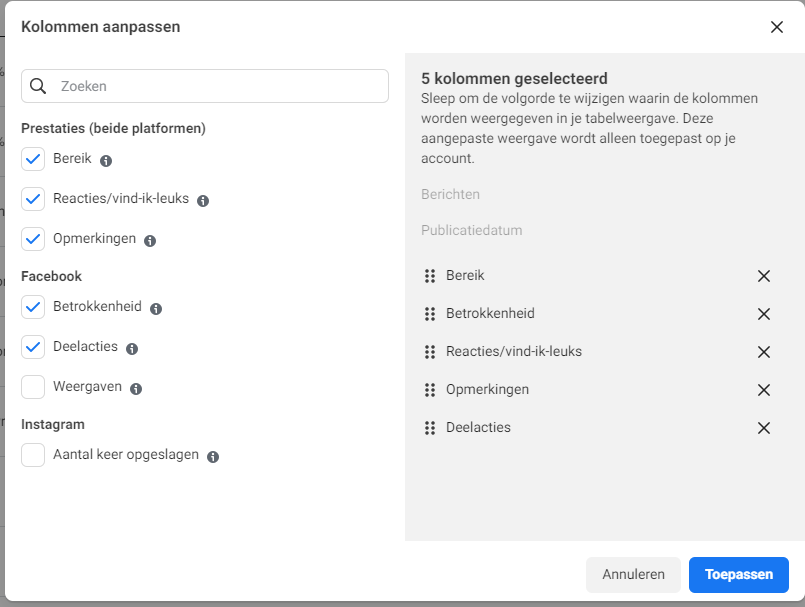
Task: Click the Toepassen button
Action: tap(739, 575)
